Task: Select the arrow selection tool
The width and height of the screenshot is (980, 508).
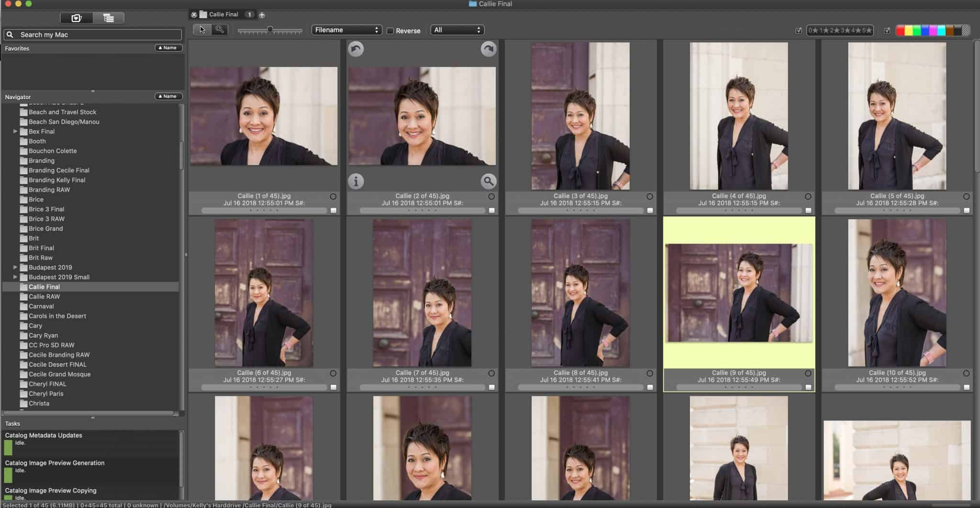Action: coord(203,29)
